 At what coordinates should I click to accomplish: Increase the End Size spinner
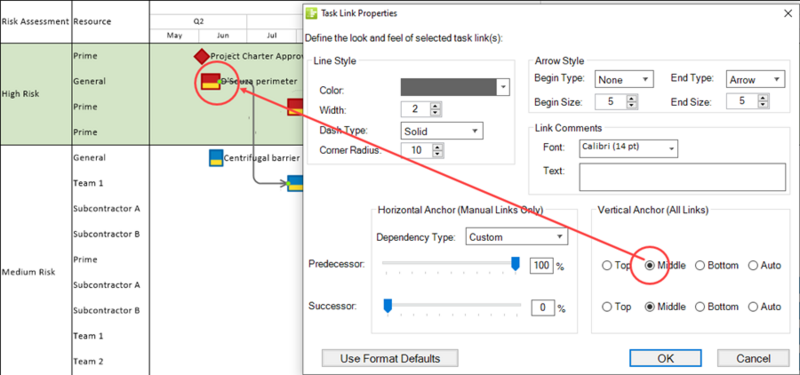[x=762, y=98]
